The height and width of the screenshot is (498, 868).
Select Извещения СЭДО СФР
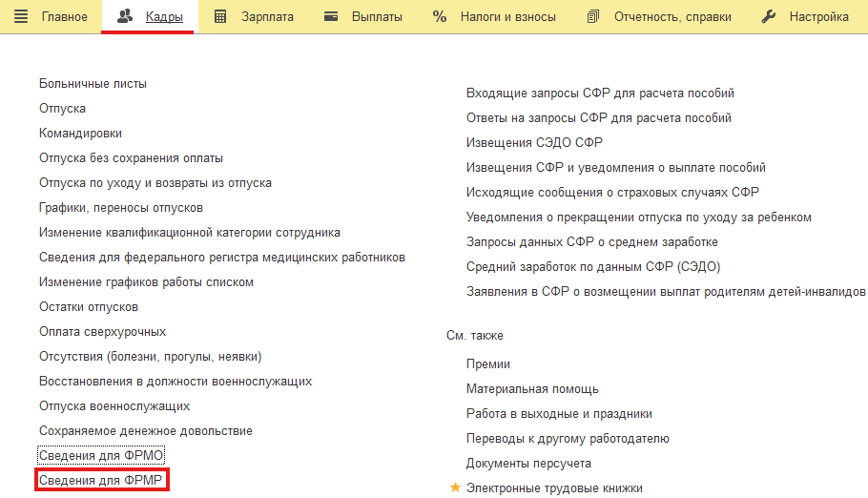click(534, 143)
